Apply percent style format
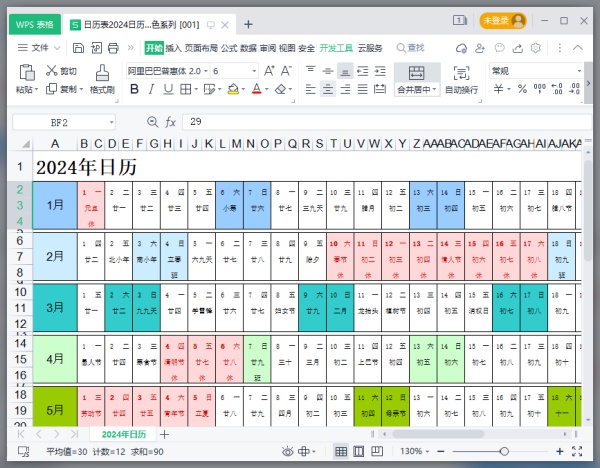The image size is (600, 468). (522, 89)
